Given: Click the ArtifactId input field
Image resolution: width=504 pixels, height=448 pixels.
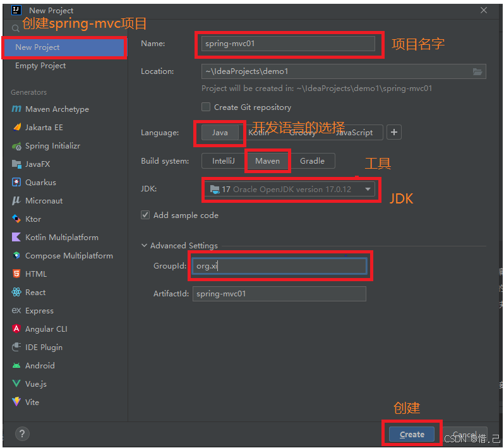Looking at the screenshot, I should point(279,294).
